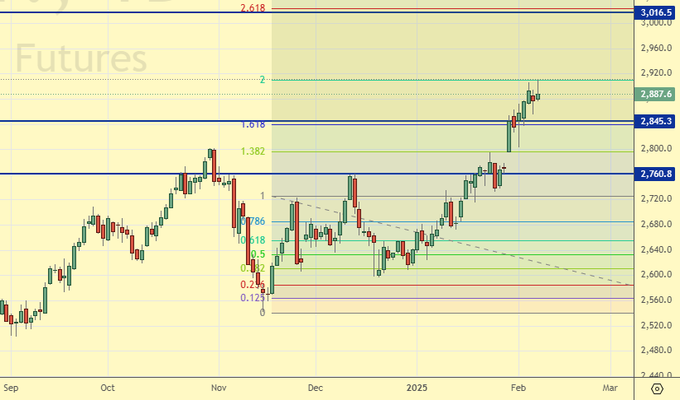Viewport: 680px width, 400px height.
Task: Select the Fibonacci level 2 label
Action: tap(261, 79)
